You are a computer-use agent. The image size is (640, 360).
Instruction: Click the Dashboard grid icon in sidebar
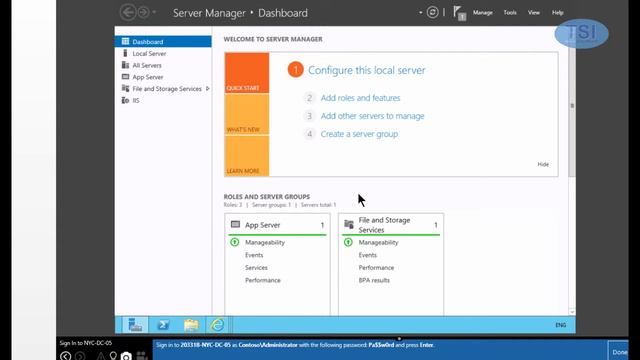click(125, 41)
